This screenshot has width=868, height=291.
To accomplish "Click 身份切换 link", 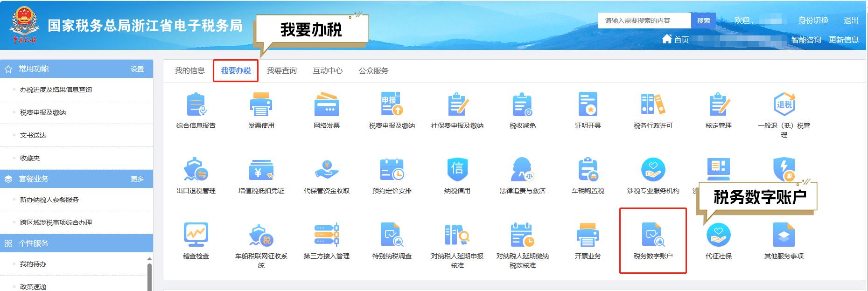I will (x=813, y=21).
